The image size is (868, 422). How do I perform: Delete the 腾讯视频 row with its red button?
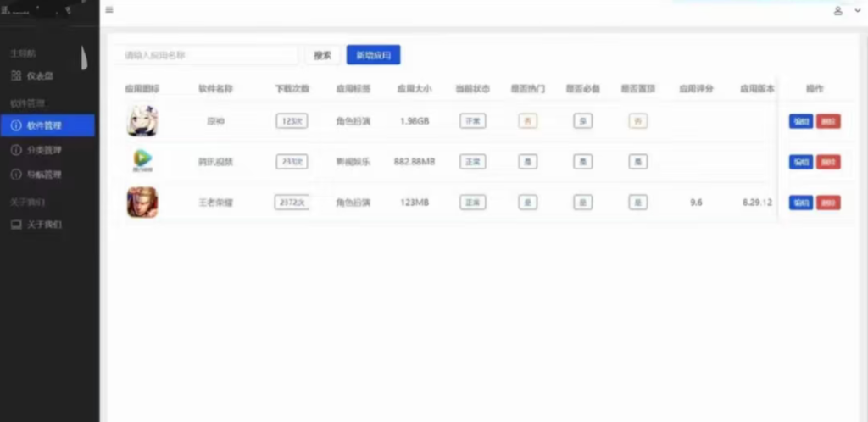(828, 162)
